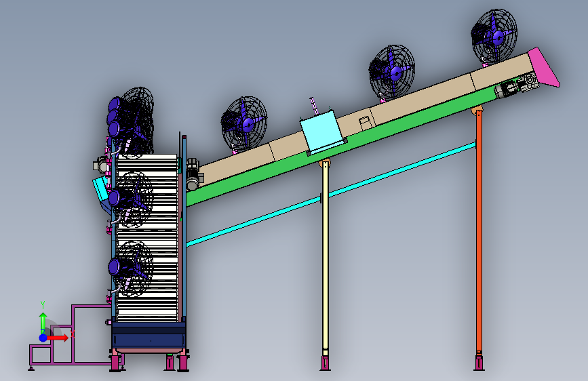Screen dimensions: 588x381
Task: Select the lowest fan on the inclined conveyor
Action: [x=244, y=125]
